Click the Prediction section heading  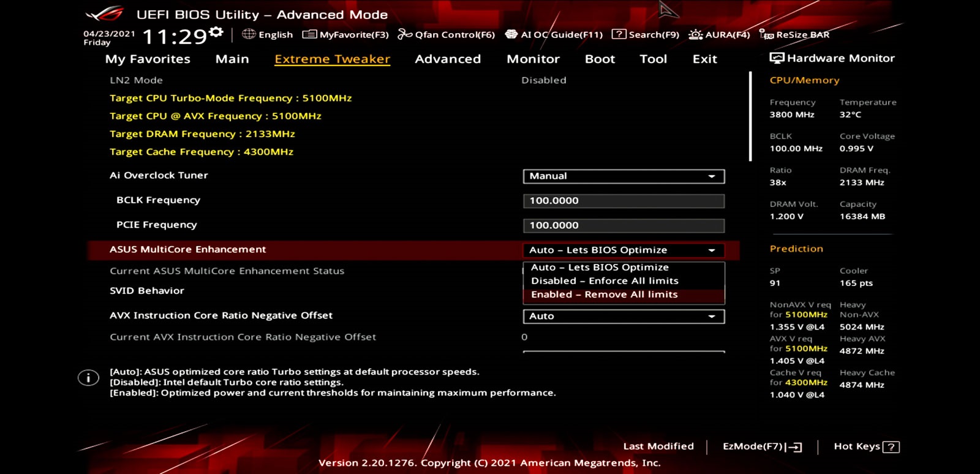796,249
